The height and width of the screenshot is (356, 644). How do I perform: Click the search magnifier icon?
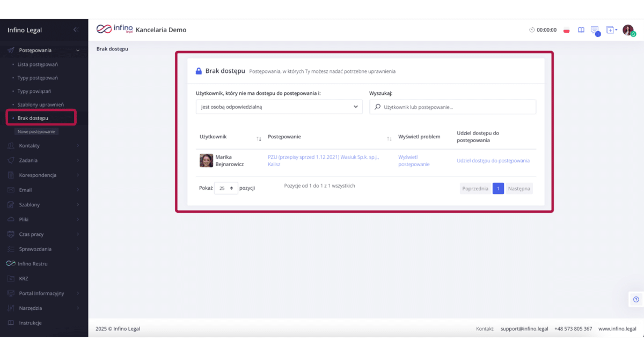(378, 107)
